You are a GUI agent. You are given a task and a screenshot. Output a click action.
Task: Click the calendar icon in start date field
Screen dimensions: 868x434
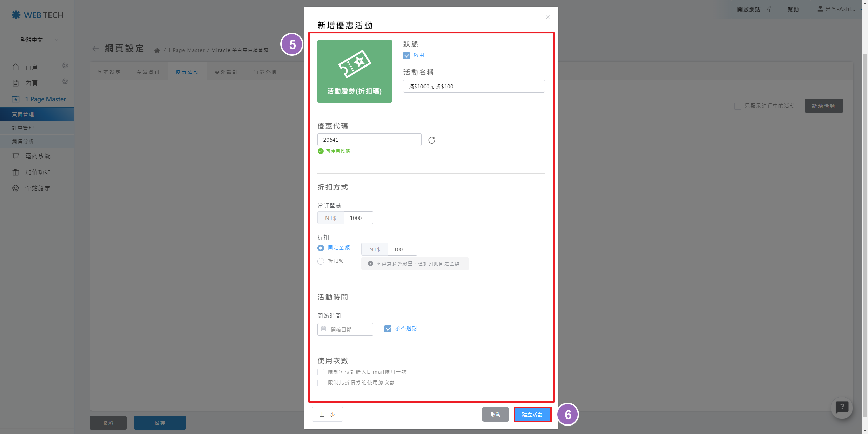323,329
